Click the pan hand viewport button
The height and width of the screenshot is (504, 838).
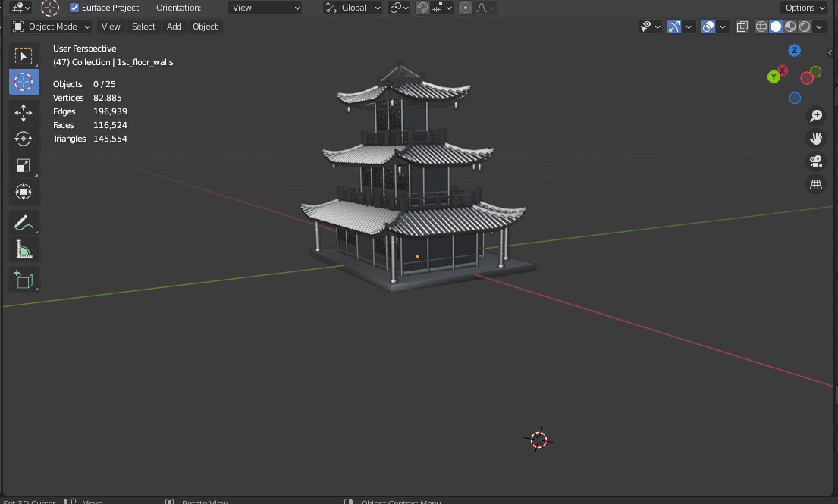coord(816,138)
